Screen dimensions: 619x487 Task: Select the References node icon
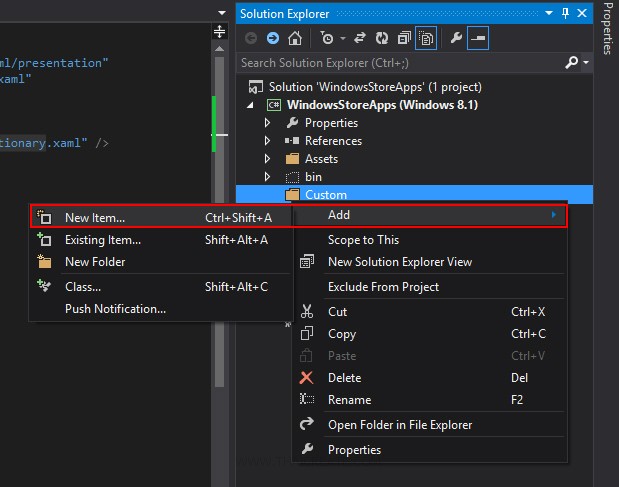click(x=292, y=140)
